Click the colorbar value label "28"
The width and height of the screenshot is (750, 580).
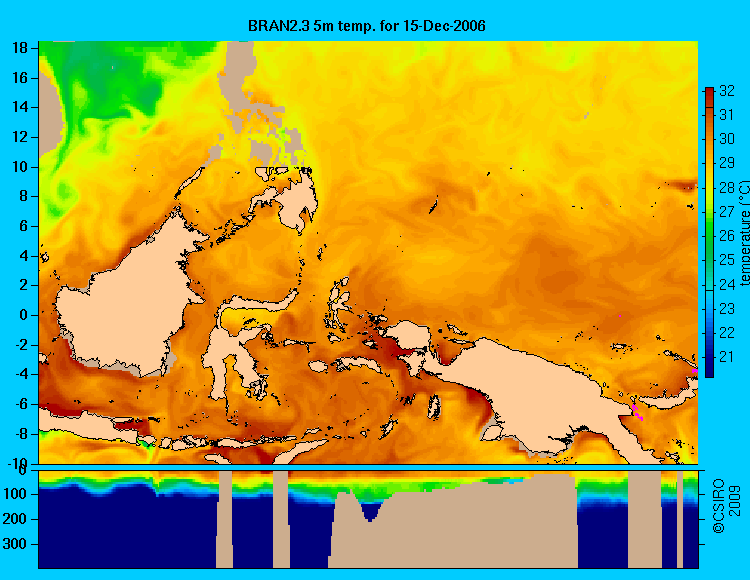coord(727,187)
